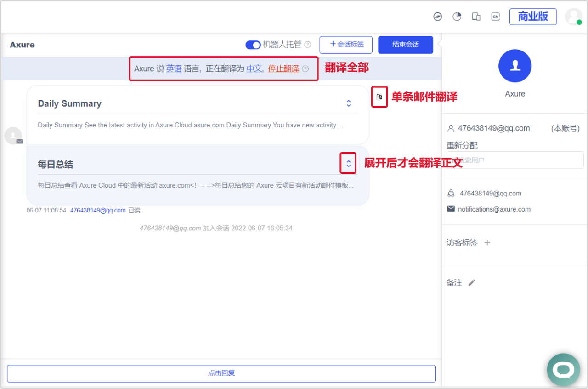Click 中文 target language link
588x389 pixels.
(254, 69)
